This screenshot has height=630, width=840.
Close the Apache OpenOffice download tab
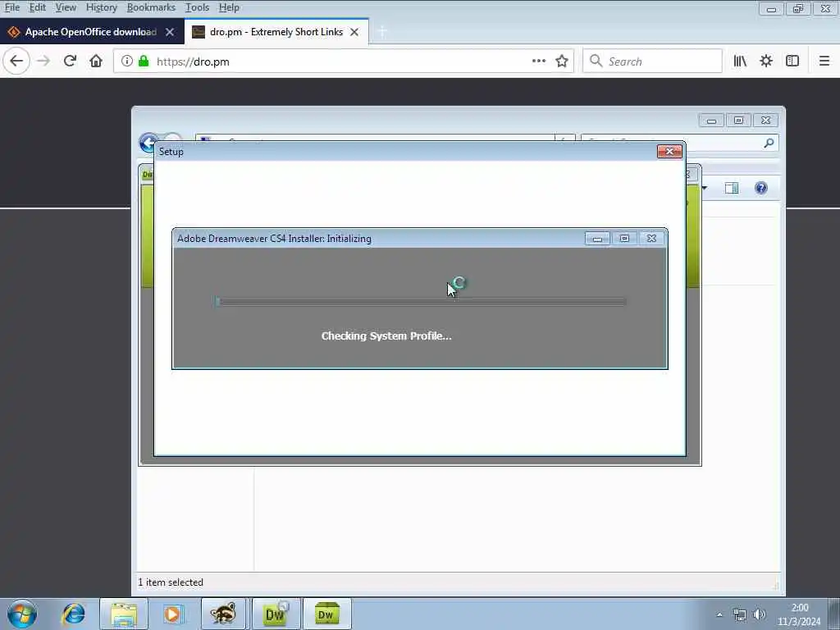point(169,32)
